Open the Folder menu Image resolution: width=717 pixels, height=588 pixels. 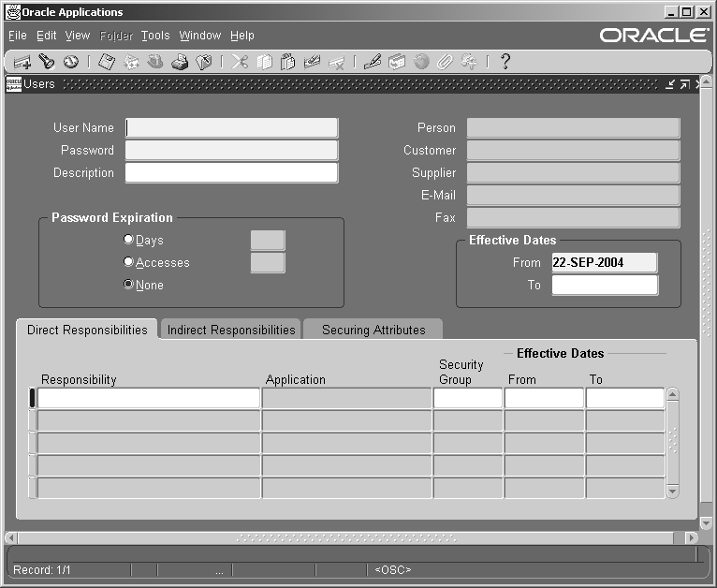[x=116, y=36]
